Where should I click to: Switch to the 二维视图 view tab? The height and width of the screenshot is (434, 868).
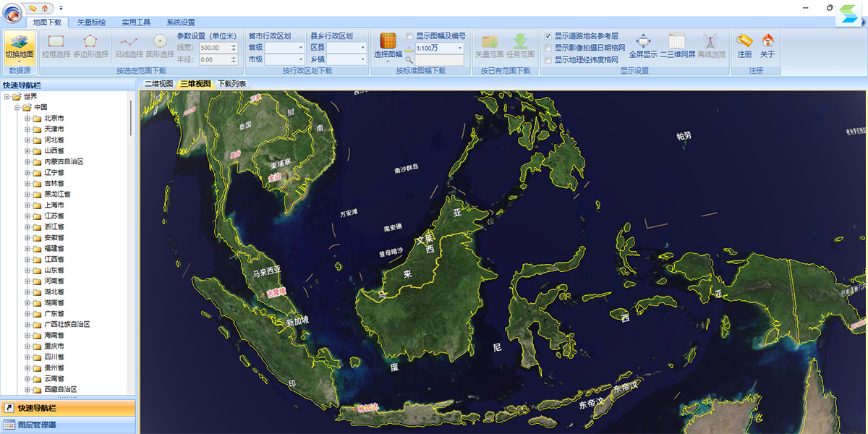pos(158,84)
